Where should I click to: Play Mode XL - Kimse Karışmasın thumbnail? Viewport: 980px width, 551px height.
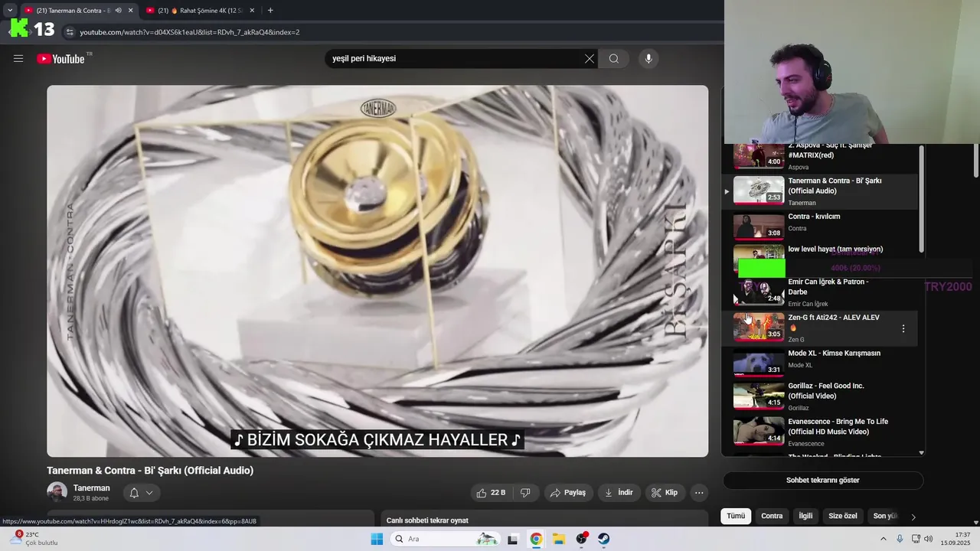(x=759, y=362)
